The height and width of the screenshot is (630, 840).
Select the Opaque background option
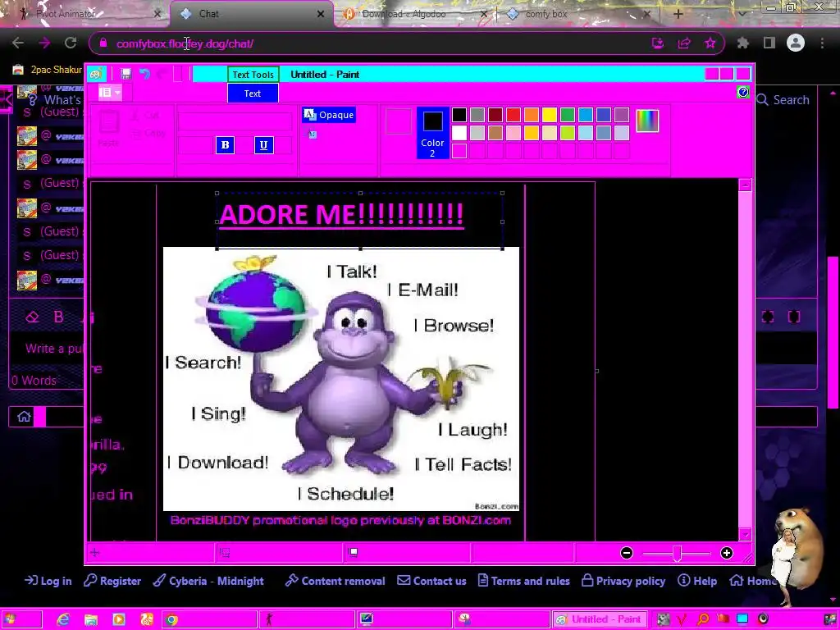(x=329, y=115)
